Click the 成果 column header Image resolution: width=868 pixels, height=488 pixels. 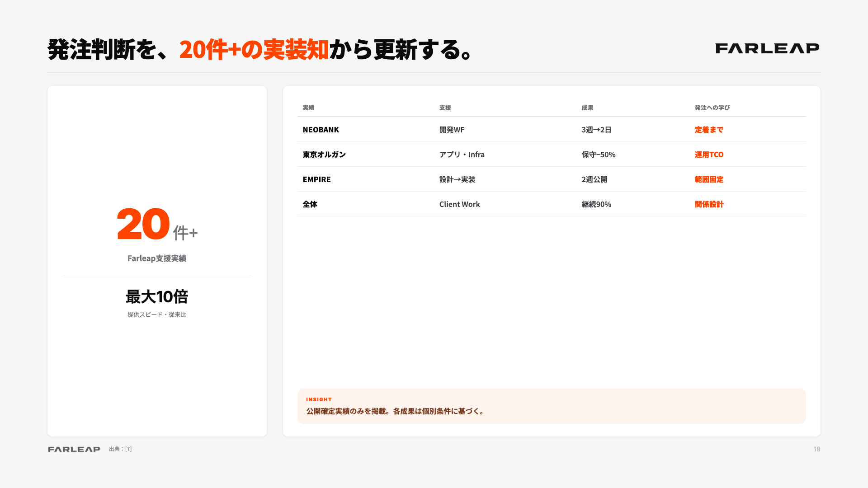tap(587, 108)
